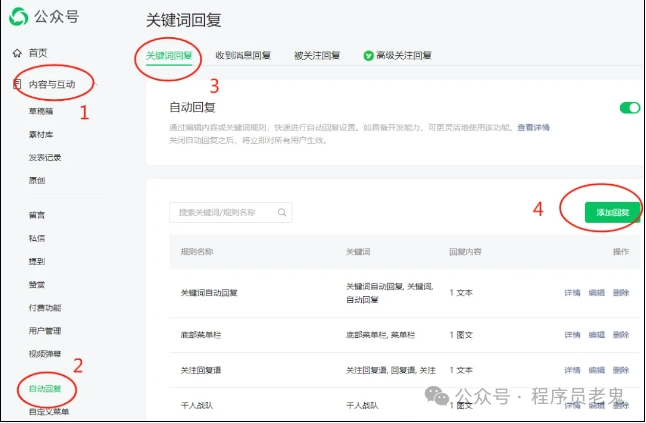Open 付费功能 in sidebar

tap(45, 308)
